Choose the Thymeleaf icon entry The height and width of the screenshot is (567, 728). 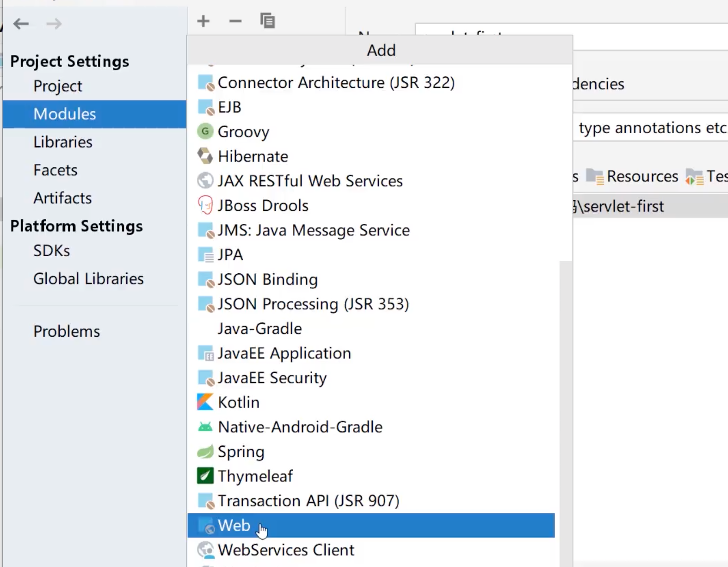pos(205,476)
